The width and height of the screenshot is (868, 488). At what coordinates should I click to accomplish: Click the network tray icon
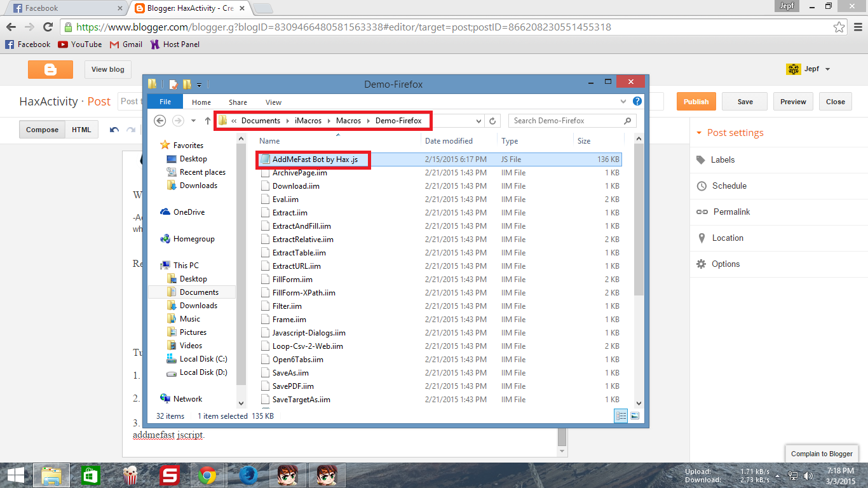pyautogui.click(x=793, y=475)
